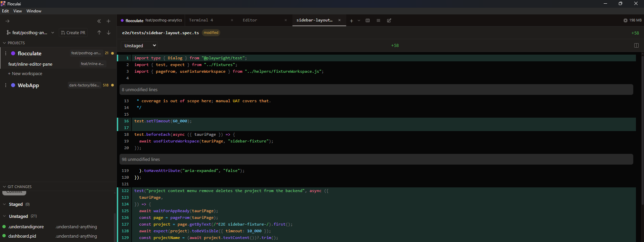Screen dimensions: 644x242
Task: Click the split columns icon in tab bar
Action: pos(368,20)
